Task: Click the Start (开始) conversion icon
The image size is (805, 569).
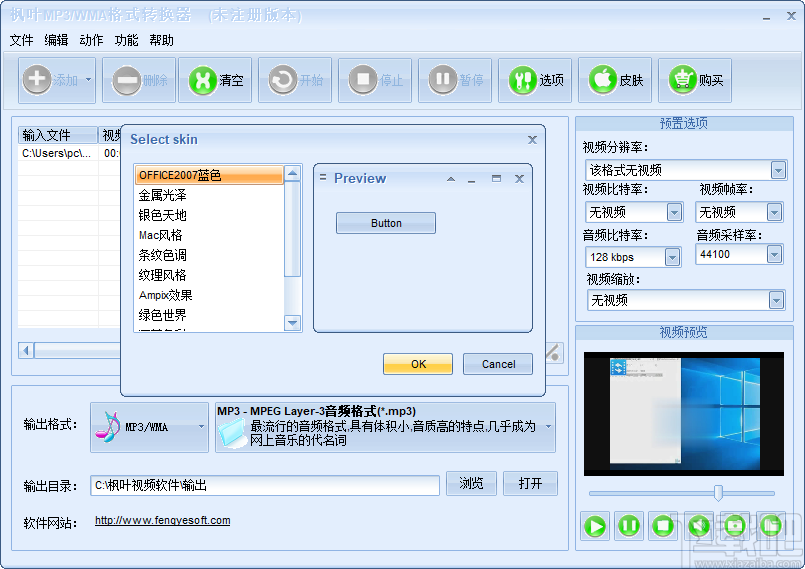Action: click(283, 80)
